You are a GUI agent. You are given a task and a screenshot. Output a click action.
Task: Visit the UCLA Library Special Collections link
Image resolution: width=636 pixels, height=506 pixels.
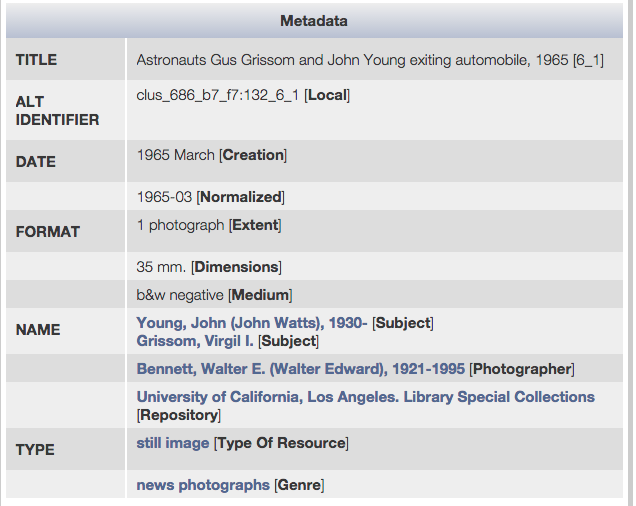coord(365,397)
